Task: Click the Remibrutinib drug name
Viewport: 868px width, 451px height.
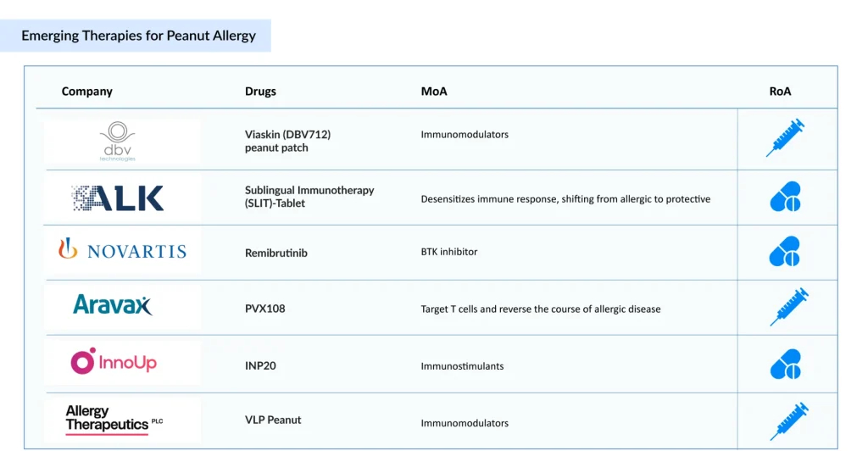Action: (x=276, y=253)
